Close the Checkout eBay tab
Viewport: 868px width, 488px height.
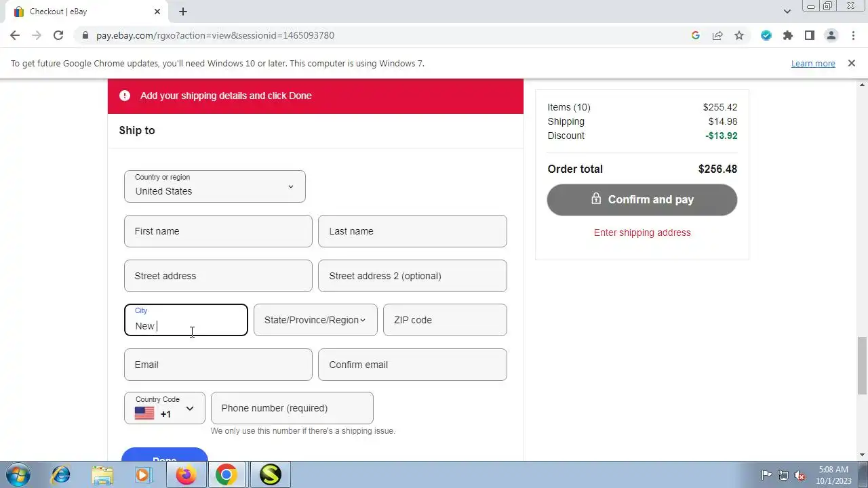[157, 12]
